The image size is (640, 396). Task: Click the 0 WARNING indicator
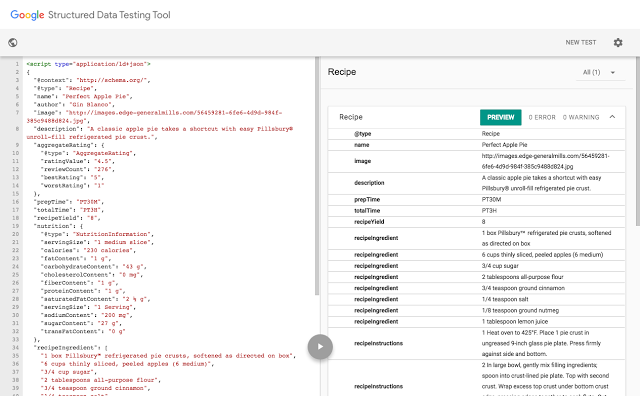581,117
